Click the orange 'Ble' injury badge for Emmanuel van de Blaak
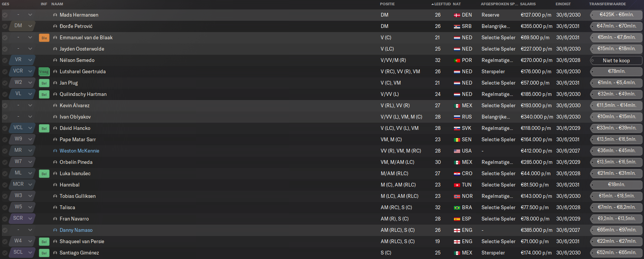Screen dimensions: 644x259 [x=44, y=38]
